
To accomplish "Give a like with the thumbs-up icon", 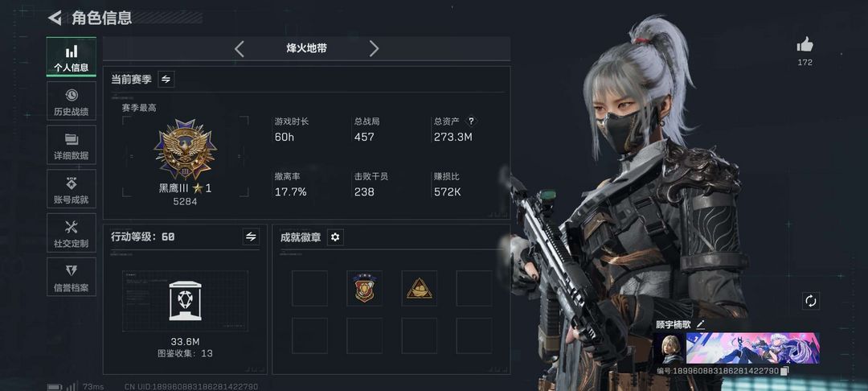I will 805,45.
